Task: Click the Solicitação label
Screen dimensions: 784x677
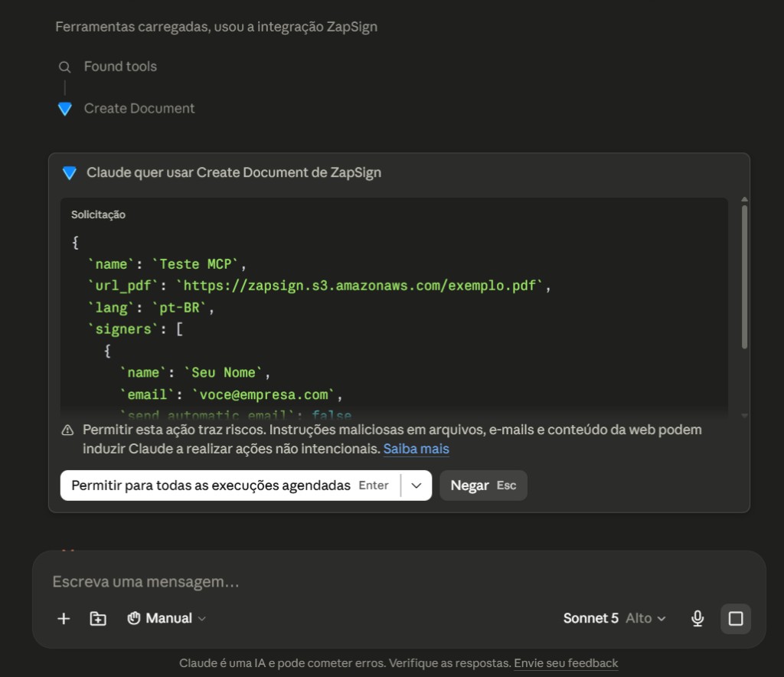Action: [98, 214]
